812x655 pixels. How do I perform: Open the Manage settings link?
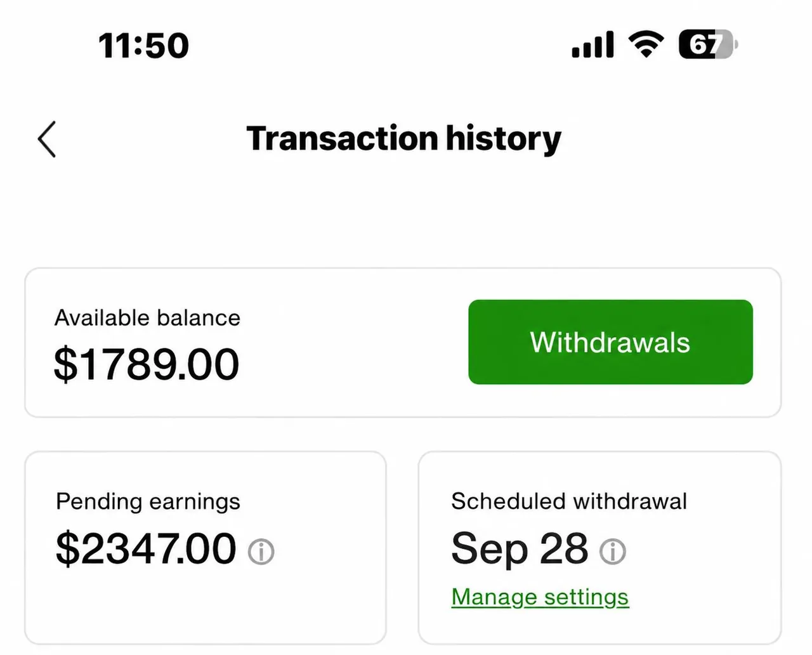[540, 597]
